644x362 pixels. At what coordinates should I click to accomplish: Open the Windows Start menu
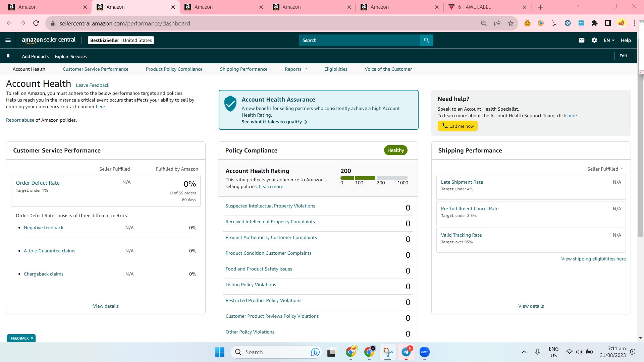pyautogui.click(x=219, y=352)
